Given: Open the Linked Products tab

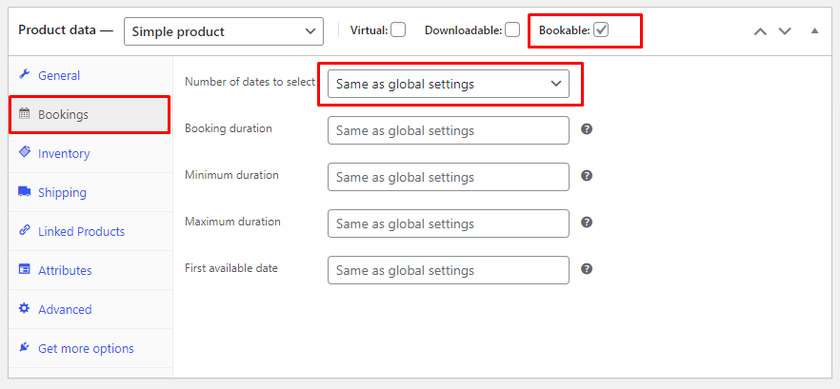Looking at the screenshot, I should point(91,231).
